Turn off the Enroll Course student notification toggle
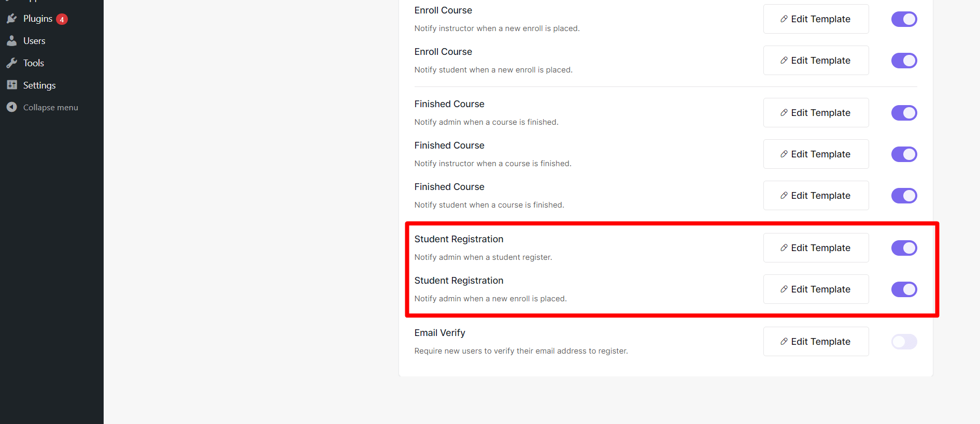 pyautogui.click(x=904, y=61)
